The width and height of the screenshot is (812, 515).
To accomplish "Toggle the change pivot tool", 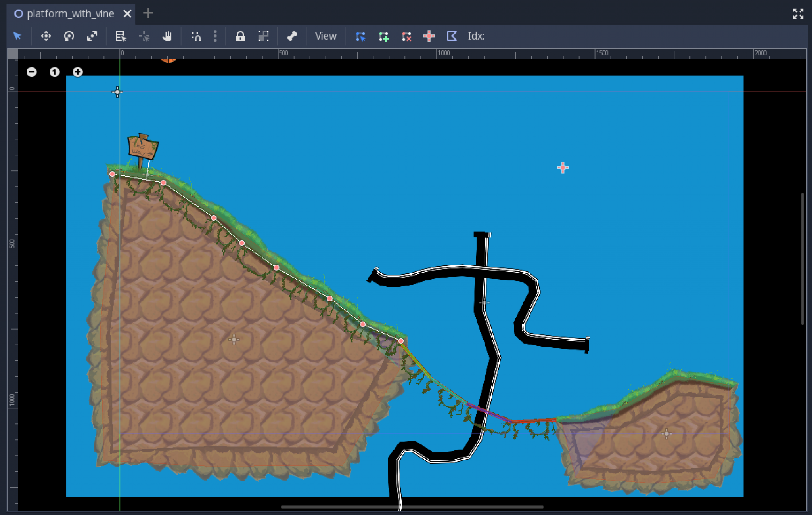I will (x=144, y=36).
